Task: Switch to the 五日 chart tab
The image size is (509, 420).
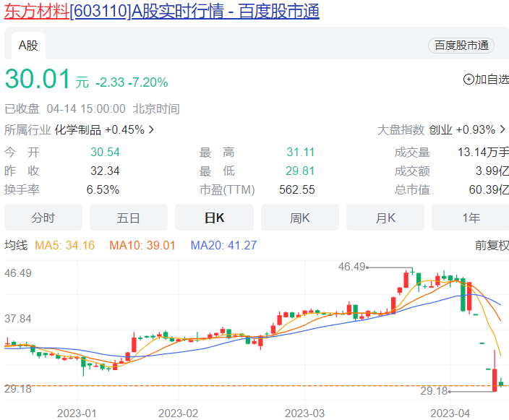Action: (x=129, y=218)
